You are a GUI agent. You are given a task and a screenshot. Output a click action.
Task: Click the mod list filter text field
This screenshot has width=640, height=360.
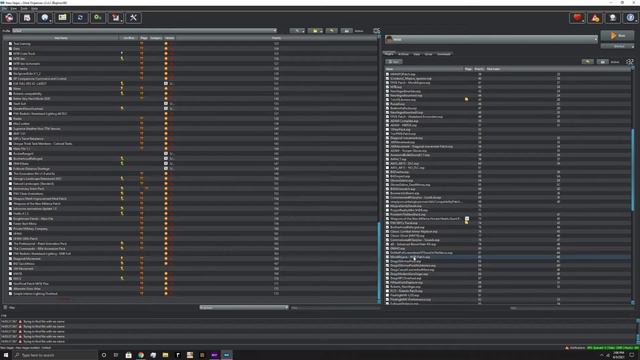pyautogui.click(x=335, y=307)
